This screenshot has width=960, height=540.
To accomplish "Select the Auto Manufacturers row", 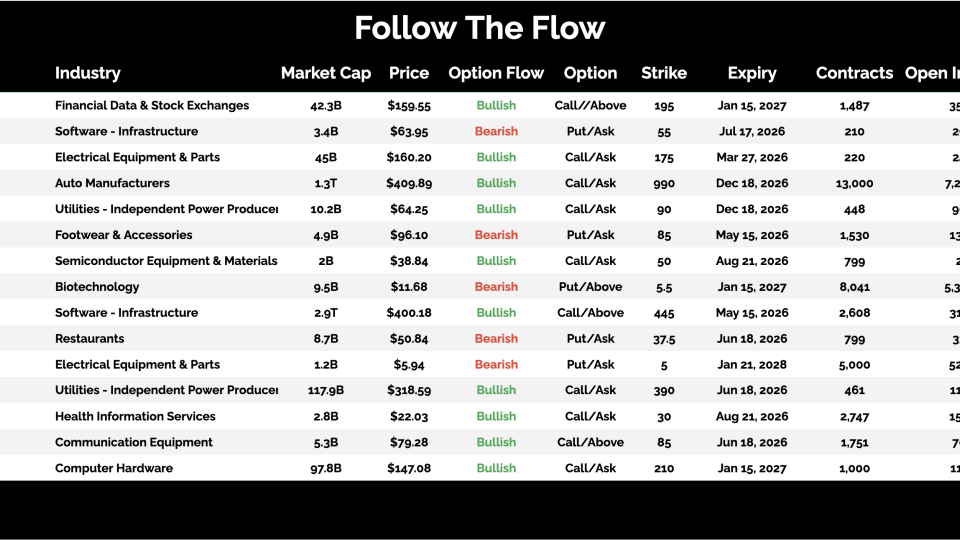I will (x=112, y=183).
